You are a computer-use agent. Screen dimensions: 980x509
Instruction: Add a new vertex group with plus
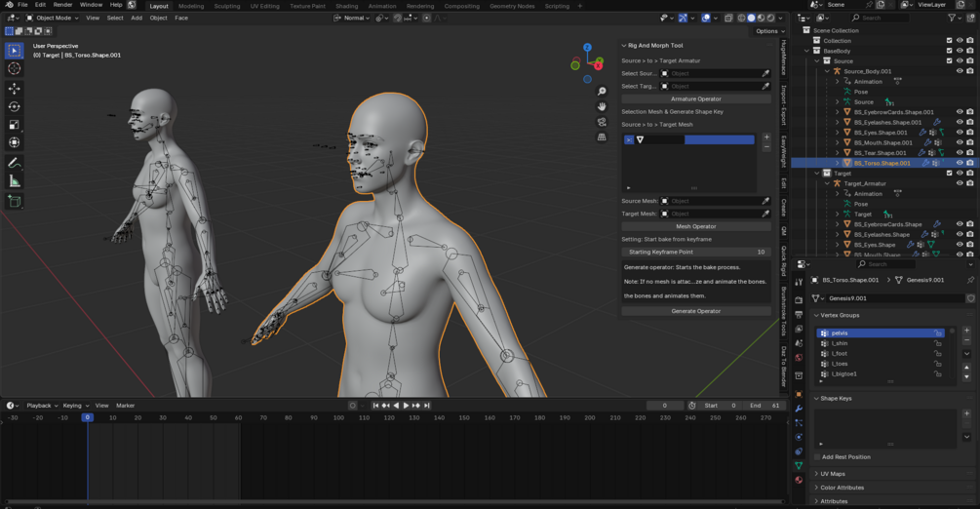(967, 331)
